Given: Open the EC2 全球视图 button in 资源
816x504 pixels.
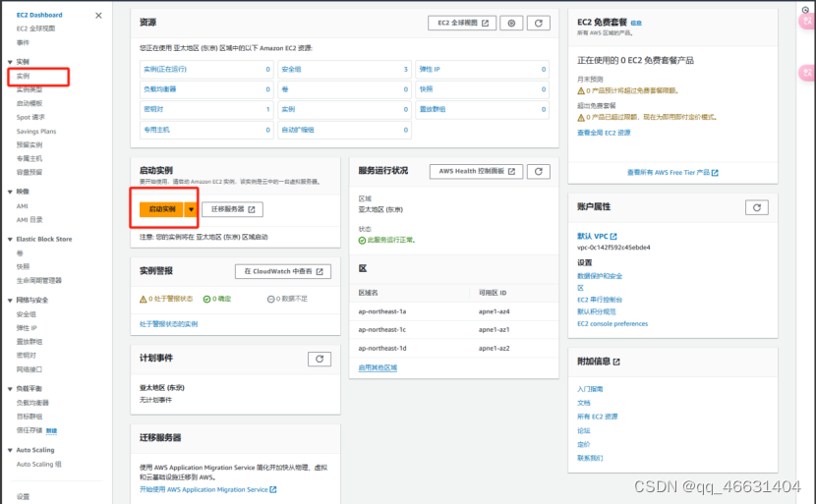Looking at the screenshot, I should coord(462,23).
